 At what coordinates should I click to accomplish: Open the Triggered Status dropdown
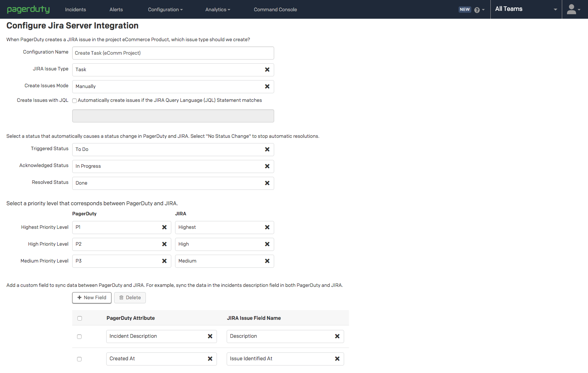[x=173, y=149]
